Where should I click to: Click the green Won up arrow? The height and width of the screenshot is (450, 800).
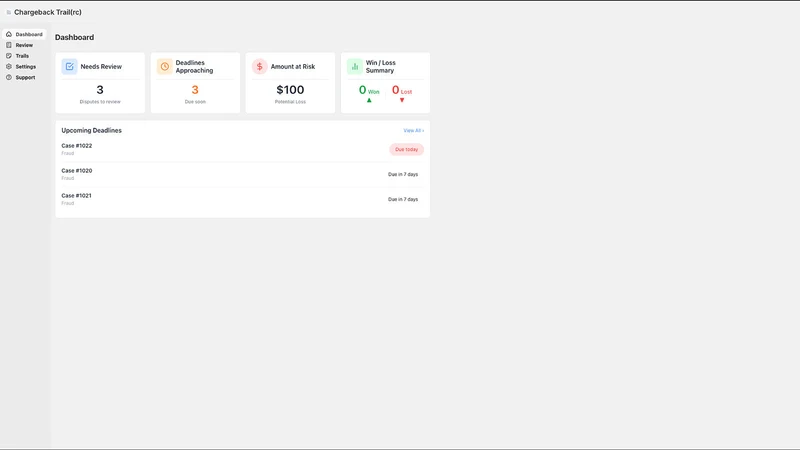tap(369, 101)
